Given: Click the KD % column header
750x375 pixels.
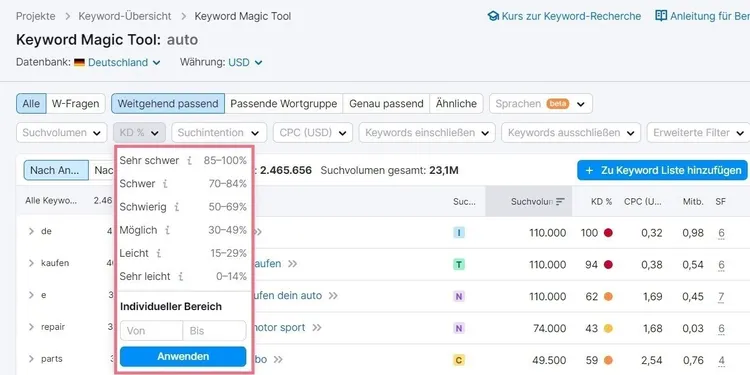Looking at the screenshot, I should tap(601, 202).
